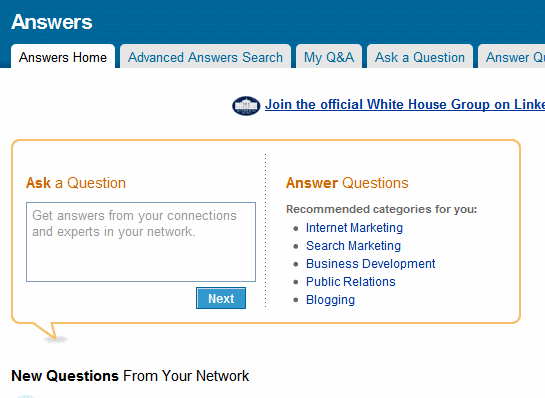545x398 pixels.
Task: Open the My Q&A tab
Action: click(x=329, y=57)
